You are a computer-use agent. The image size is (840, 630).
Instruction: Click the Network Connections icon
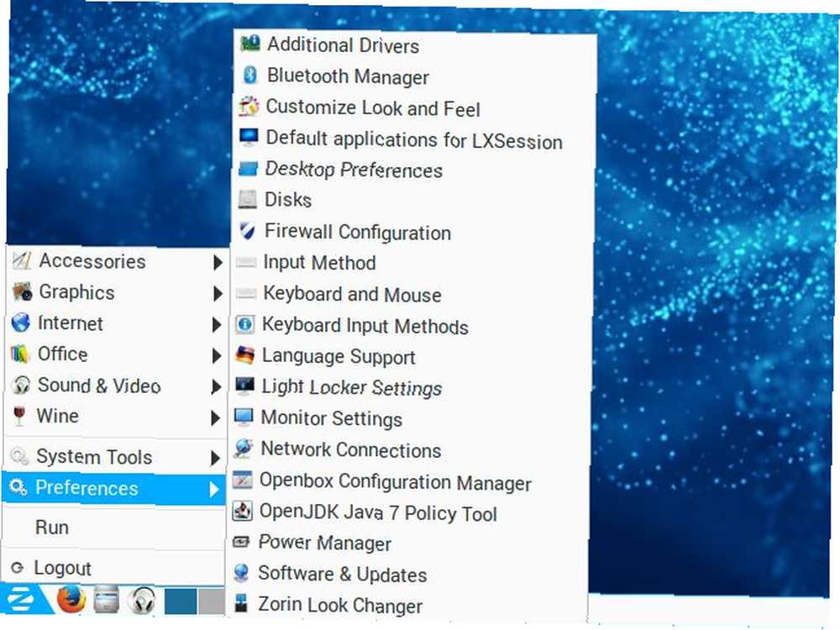[244, 448]
